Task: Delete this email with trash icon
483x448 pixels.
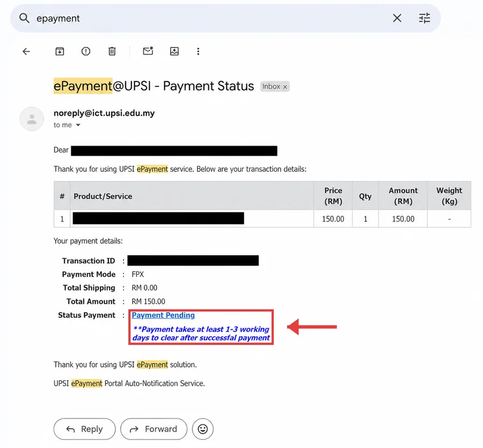Action: [x=112, y=52]
